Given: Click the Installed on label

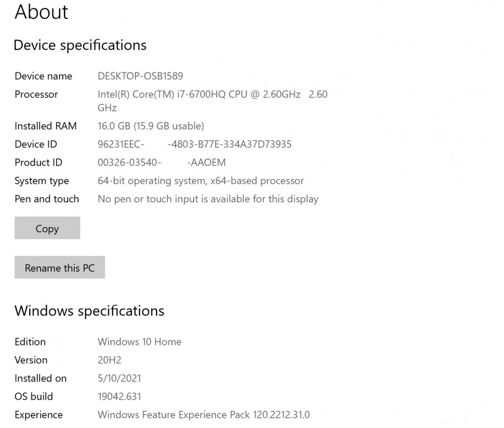Looking at the screenshot, I should point(41,378).
